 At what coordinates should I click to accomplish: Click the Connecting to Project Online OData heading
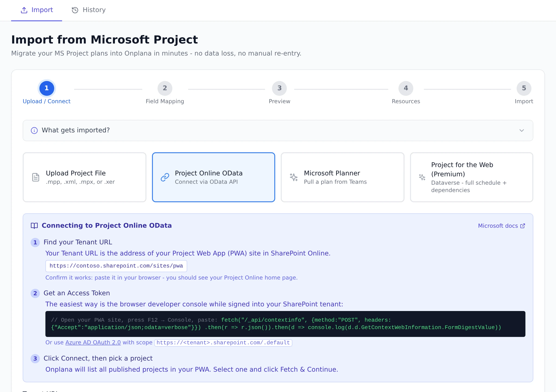click(x=107, y=226)
